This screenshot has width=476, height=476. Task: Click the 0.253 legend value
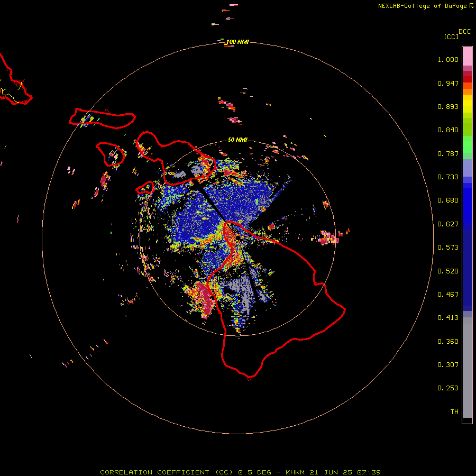pos(448,388)
